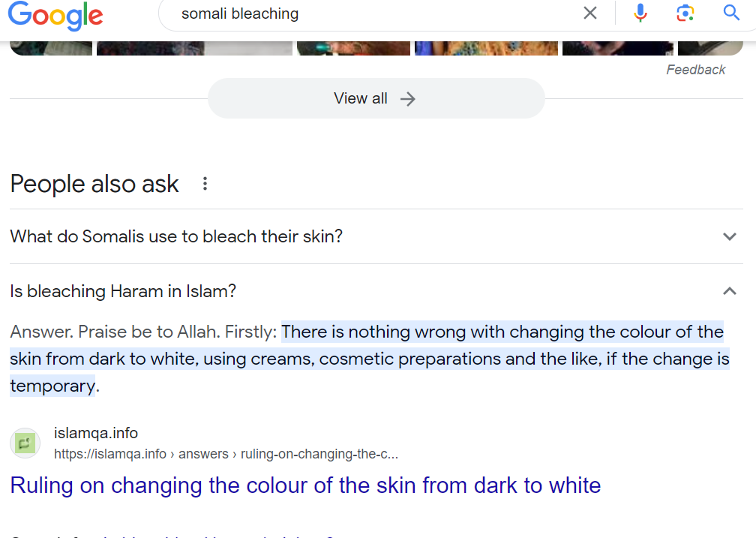Click the islamqa.info URL breadcrumb

click(x=226, y=454)
